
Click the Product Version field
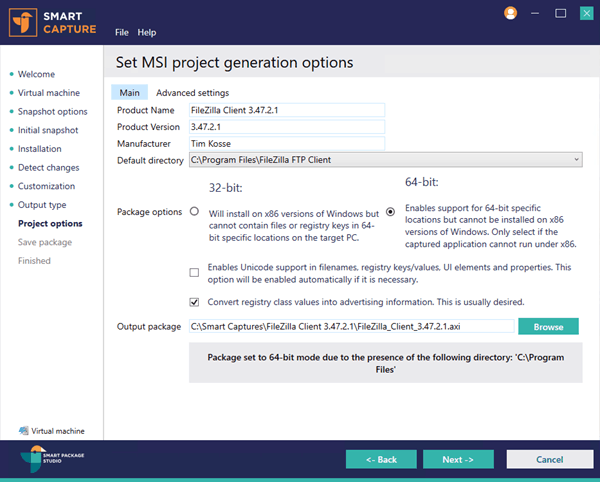click(x=287, y=127)
